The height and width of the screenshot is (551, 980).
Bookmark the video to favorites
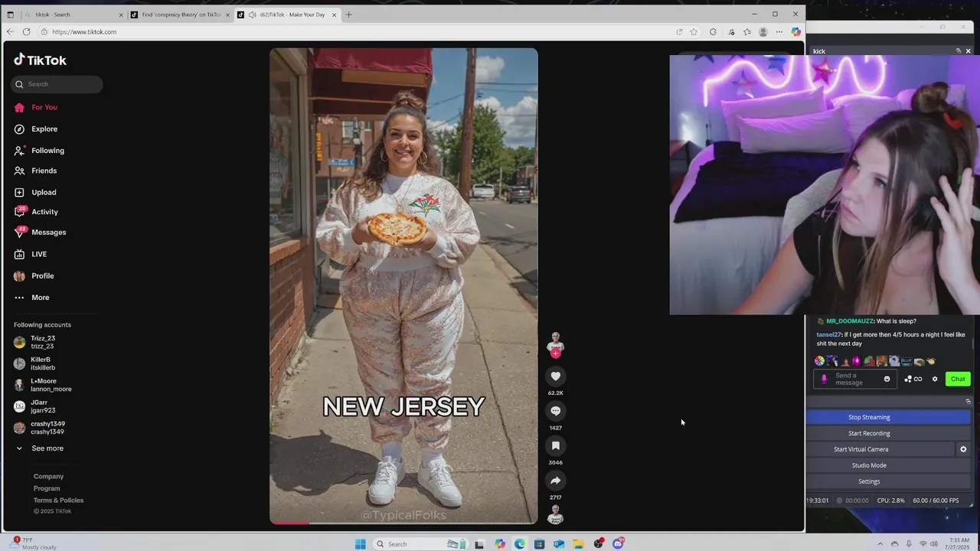556,445
